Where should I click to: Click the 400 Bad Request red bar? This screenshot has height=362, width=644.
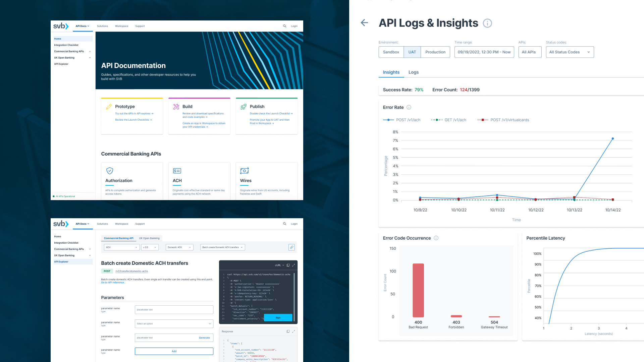pos(418,290)
